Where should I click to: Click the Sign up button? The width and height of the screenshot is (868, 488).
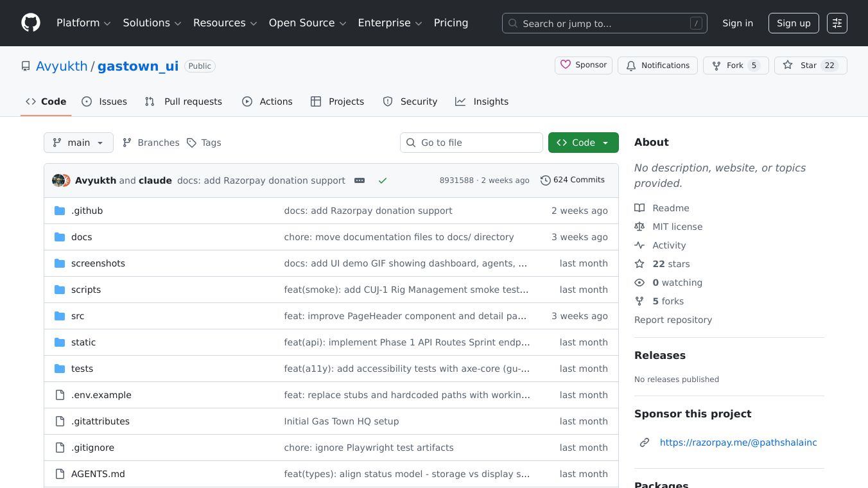[x=794, y=23]
